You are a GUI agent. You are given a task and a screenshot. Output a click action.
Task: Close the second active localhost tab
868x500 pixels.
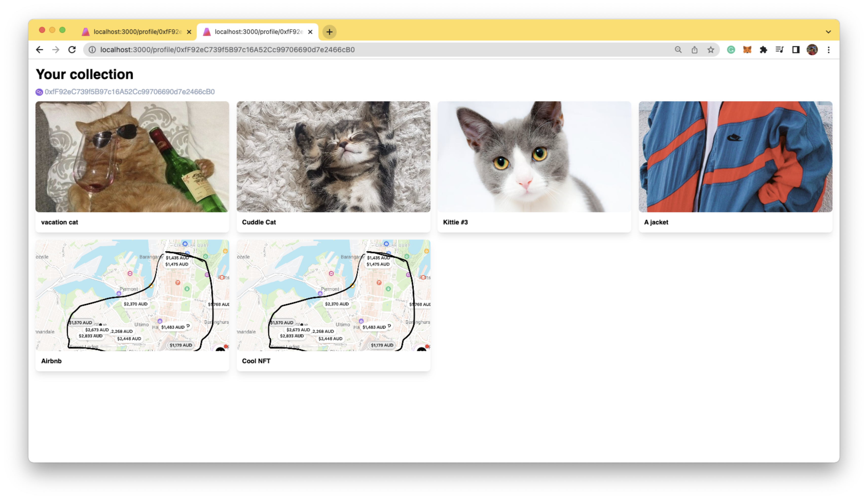pyautogui.click(x=310, y=32)
